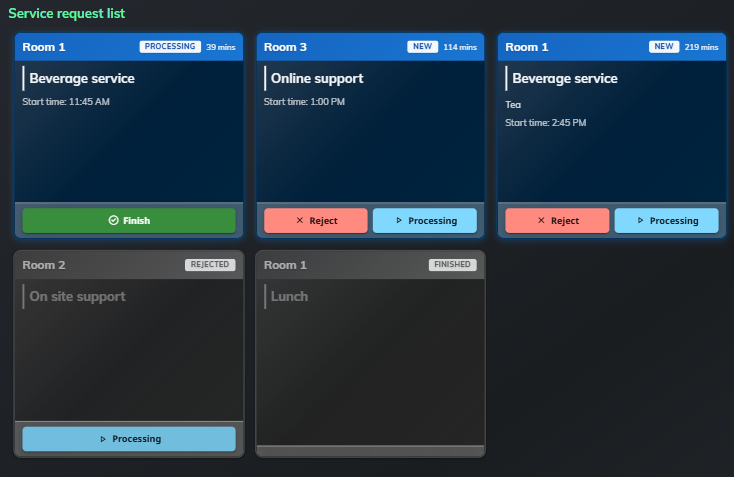734x477 pixels.
Task: Click the PROCESSING status badge on Room 1
Action: (170, 46)
